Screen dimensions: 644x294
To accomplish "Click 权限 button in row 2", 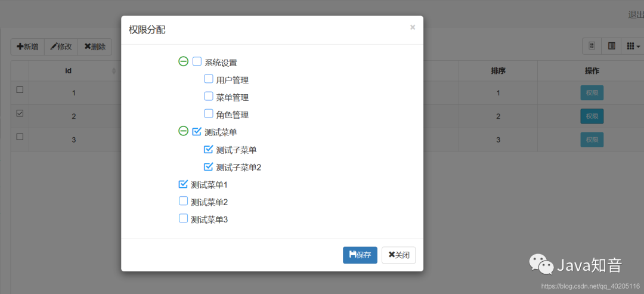I will click(x=592, y=116).
